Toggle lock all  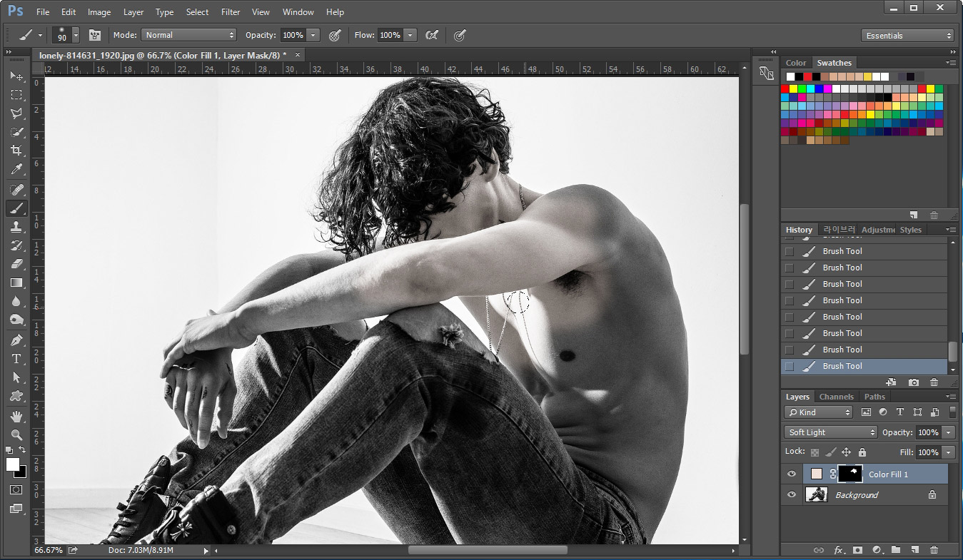[x=862, y=452]
